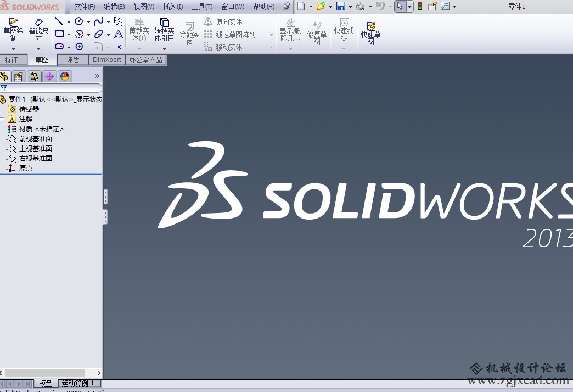
Task: Select the Model (模型) bottom tab
Action: coord(46,383)
